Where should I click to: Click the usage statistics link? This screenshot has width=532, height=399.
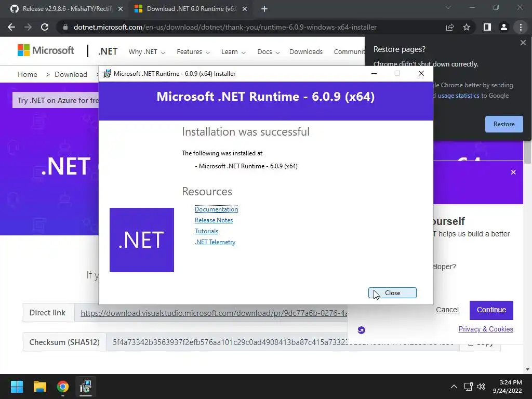(x=458, y=96)
